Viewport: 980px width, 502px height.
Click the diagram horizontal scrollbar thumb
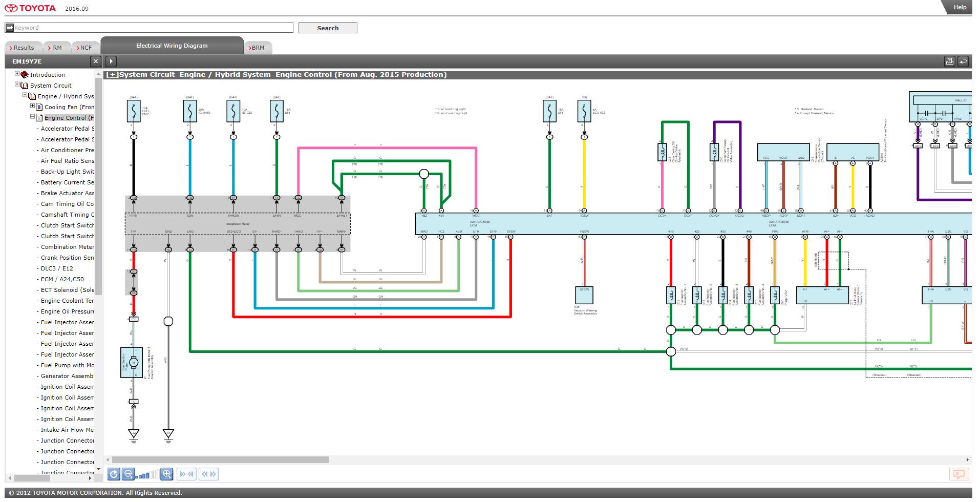pyautogui.click(x=220, y=459)
